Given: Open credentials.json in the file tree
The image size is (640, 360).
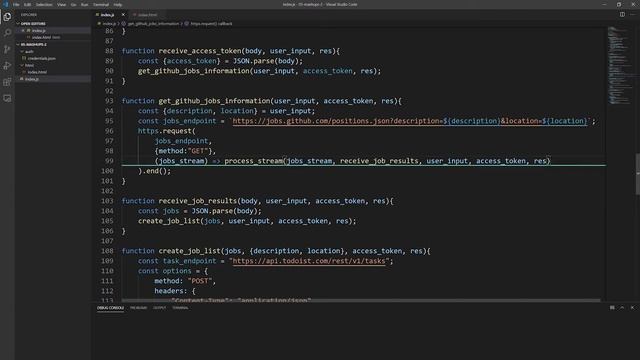Looking at the screenshot, I should click(x=42, y=58).
